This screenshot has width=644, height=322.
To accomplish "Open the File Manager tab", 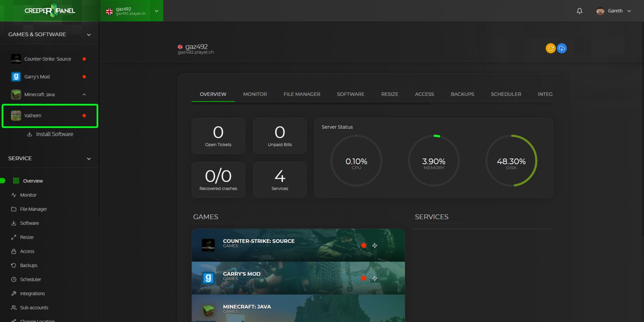I will click(x=302, y=94).
